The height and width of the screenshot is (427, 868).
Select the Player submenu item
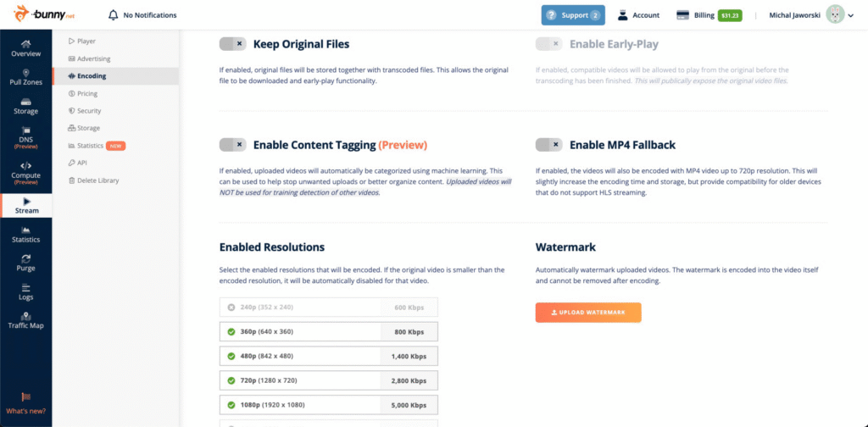click(x=82, y=41)
